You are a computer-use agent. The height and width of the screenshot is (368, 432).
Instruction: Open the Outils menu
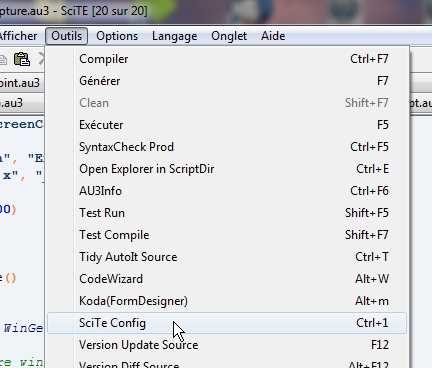click(x=67, y=36)
